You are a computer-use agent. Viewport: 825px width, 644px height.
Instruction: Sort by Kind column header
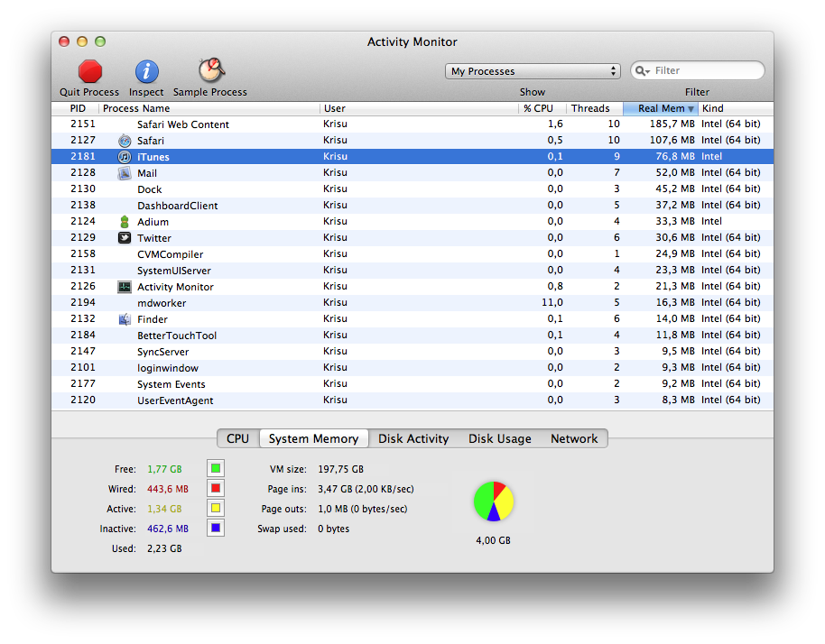click(736, 108)
